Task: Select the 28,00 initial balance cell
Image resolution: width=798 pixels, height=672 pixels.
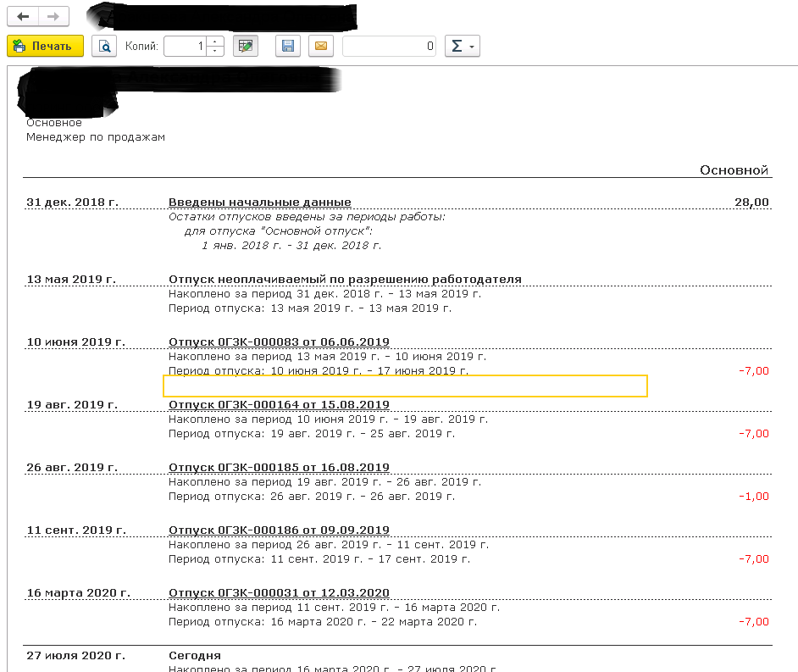Action: point(751,202)
